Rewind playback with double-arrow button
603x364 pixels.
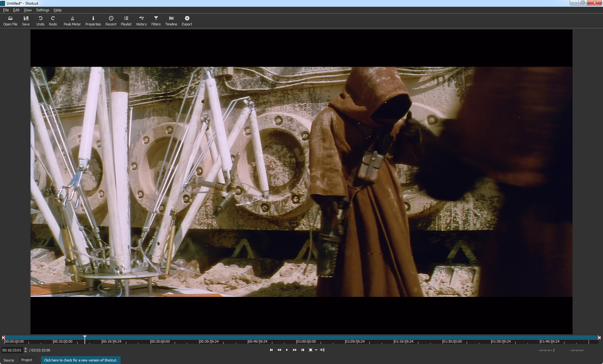[x=279, y=350]
